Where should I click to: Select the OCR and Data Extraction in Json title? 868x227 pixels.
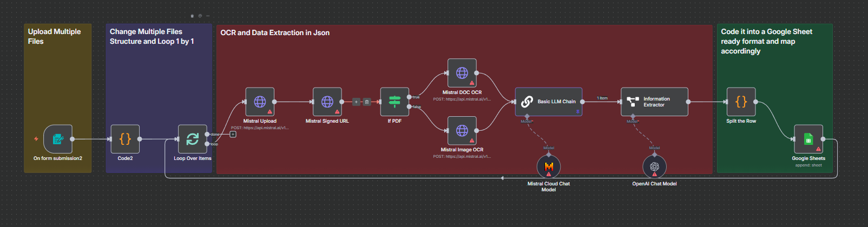pos(275,32)
